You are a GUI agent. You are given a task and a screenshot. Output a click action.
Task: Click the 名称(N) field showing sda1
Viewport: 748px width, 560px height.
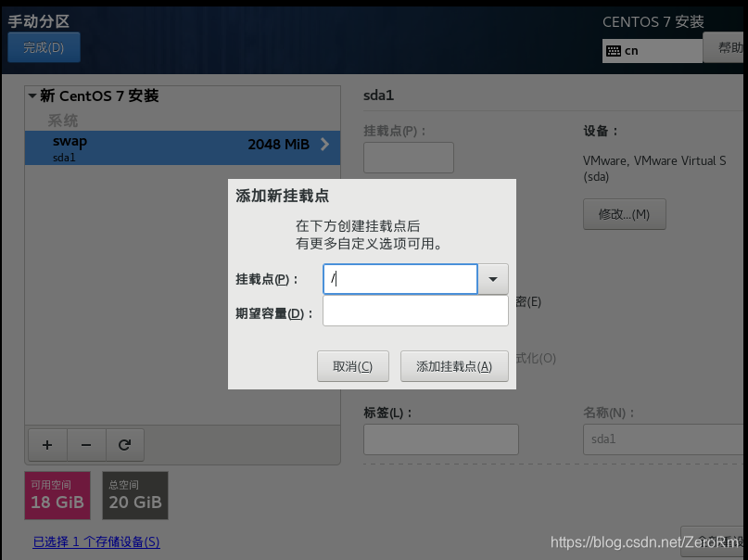point(664,439)
